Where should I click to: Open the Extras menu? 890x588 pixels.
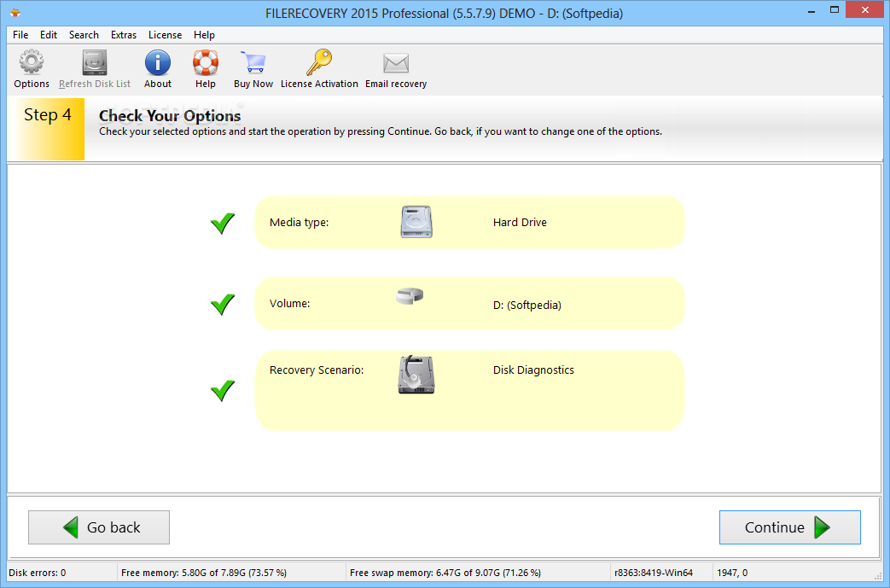click(123, 35)
